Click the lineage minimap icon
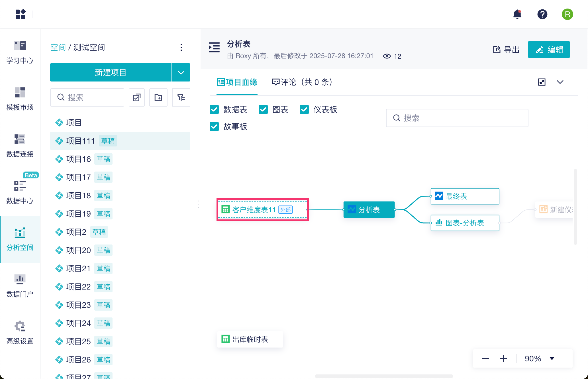 point(542,82)
